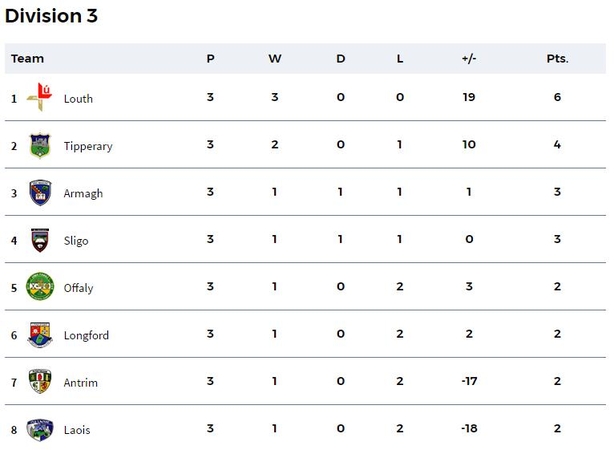Click the Pts. column header
Viewport: 614px width, 450px height.
pos(557,59)
